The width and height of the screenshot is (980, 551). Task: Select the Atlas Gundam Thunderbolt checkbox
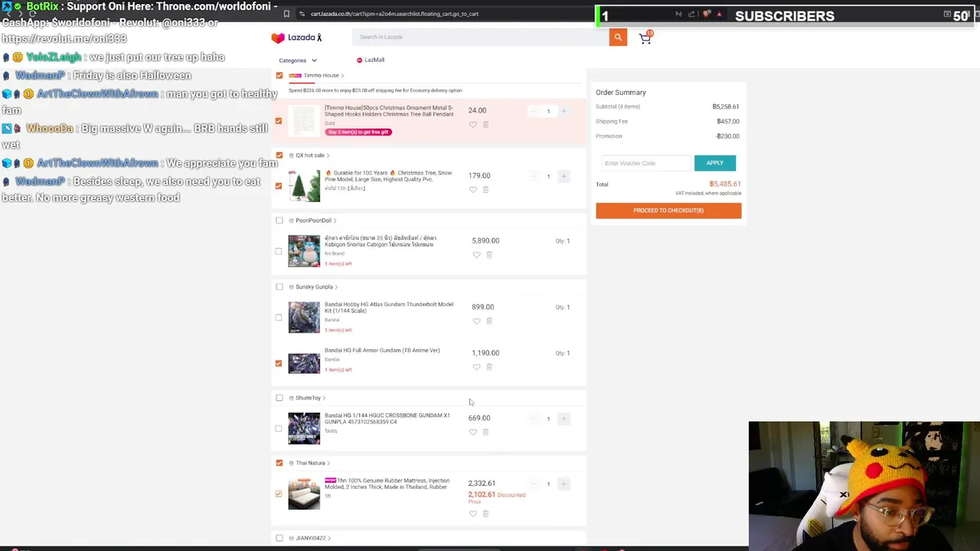coord(279,317)
